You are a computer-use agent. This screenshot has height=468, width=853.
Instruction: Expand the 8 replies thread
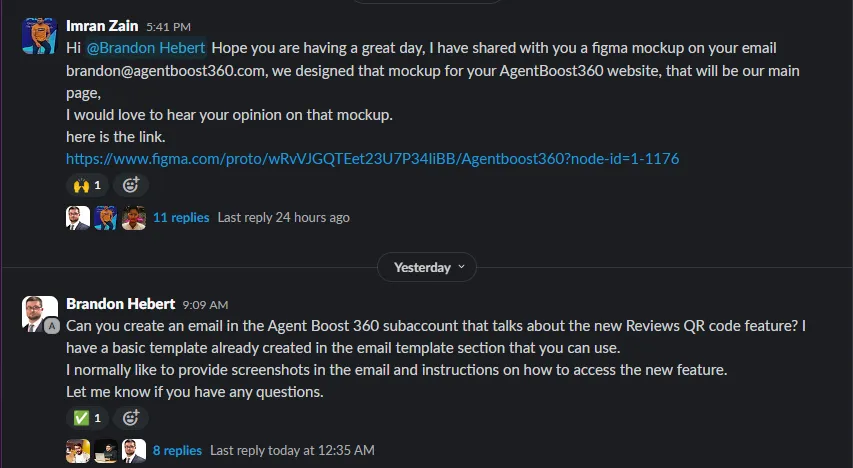point(178,450)
